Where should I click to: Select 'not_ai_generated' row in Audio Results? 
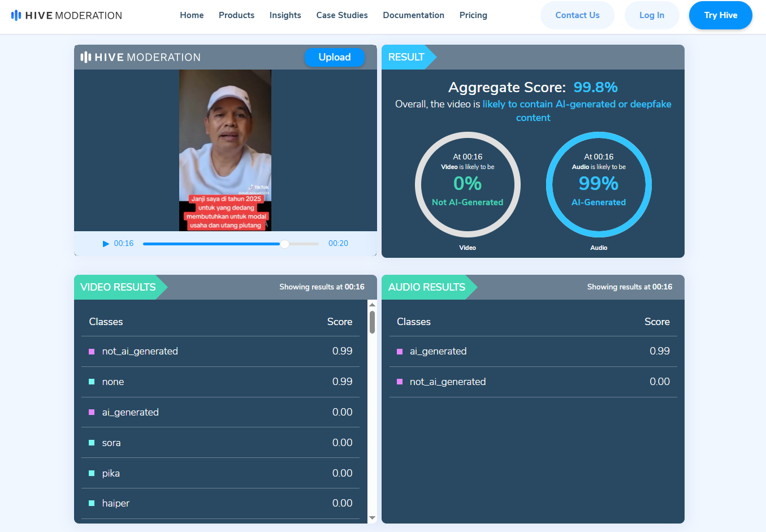[x=533, y=382]
